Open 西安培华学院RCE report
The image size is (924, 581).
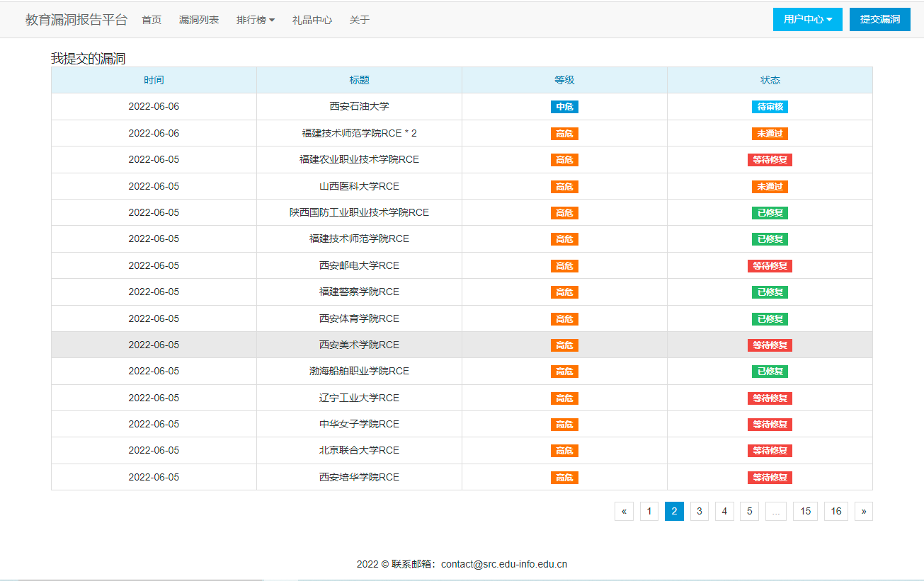tap(359, 477)
